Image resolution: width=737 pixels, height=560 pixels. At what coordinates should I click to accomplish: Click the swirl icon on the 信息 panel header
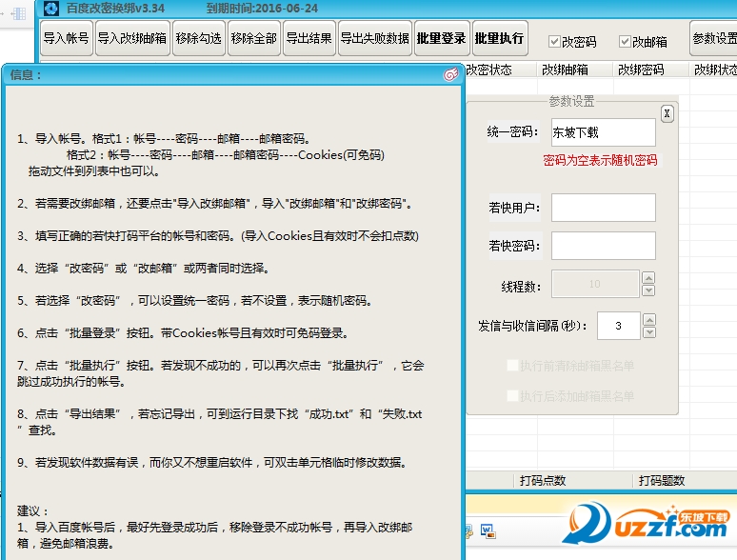pos(450,74)
